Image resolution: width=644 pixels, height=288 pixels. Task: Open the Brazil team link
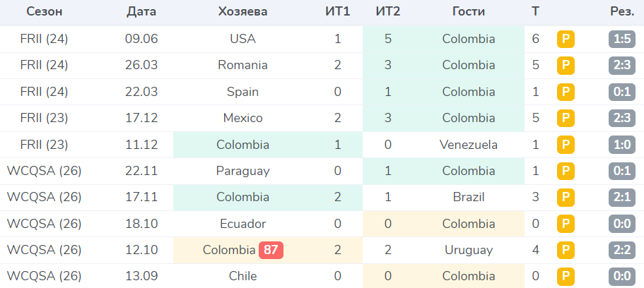[x=469, y=198]
